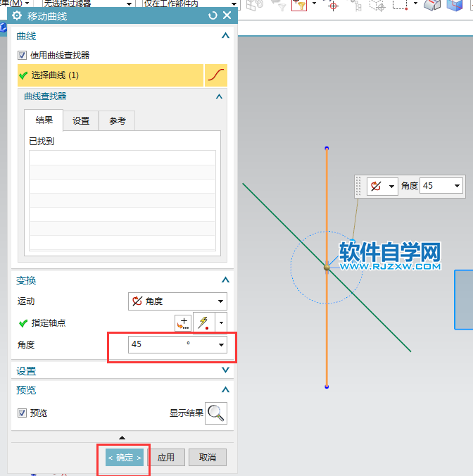473x476 pixels.
Task: Click the 确定 button
Action: tap(125, 458)
